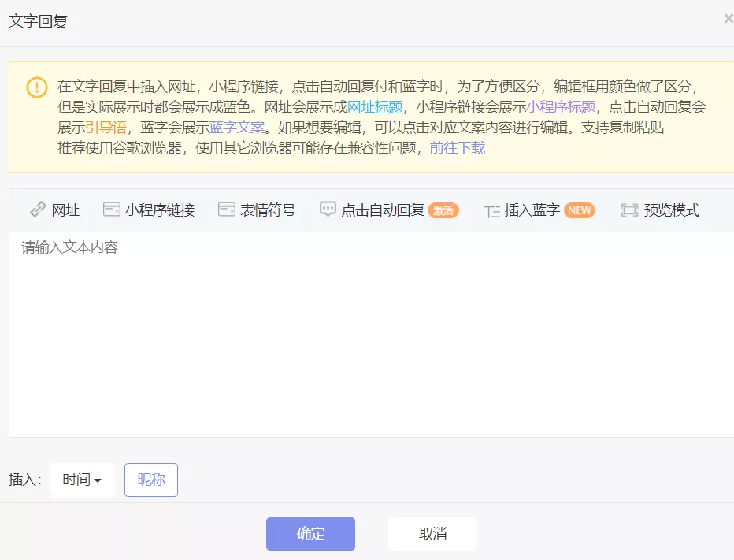Insert a 网址 website link
This screenshot has height=560, width=734.
click(x=53, y=210)
